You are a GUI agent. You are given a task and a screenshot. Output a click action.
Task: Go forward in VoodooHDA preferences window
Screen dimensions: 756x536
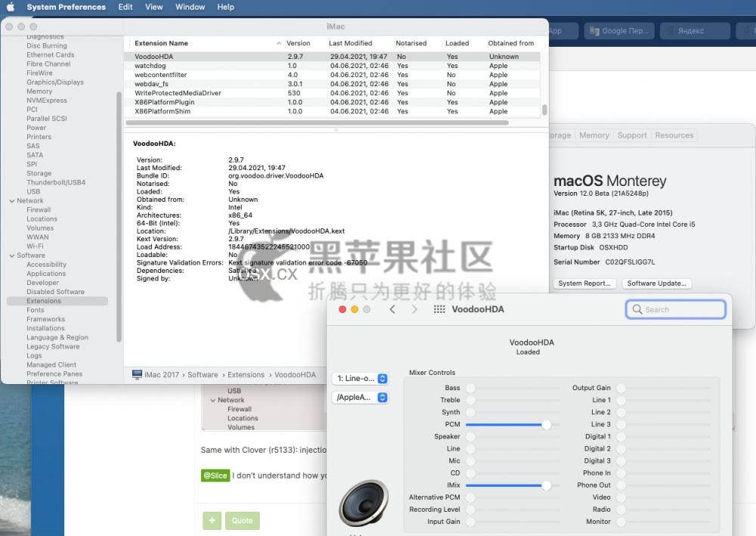pos(414,309)
